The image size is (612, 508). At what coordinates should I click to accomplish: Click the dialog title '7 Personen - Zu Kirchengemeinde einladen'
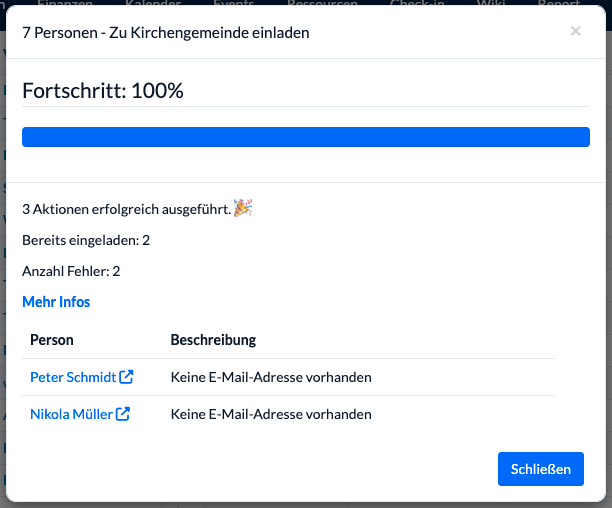tap(165, 33)
